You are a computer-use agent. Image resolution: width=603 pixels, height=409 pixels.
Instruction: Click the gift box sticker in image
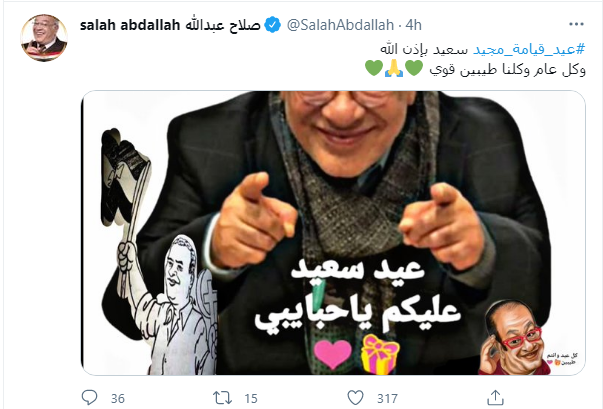380,354
